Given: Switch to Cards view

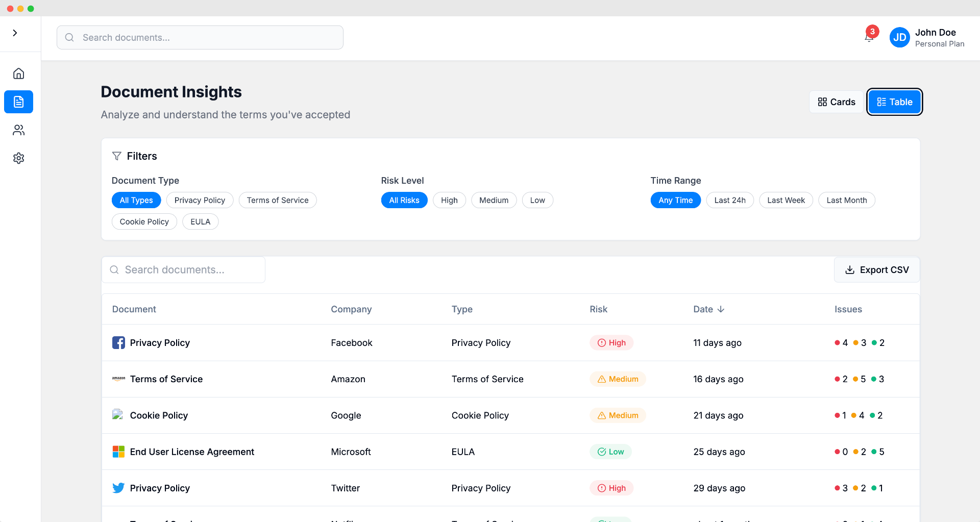Looking at the screenshot, I should pos(837,102).
